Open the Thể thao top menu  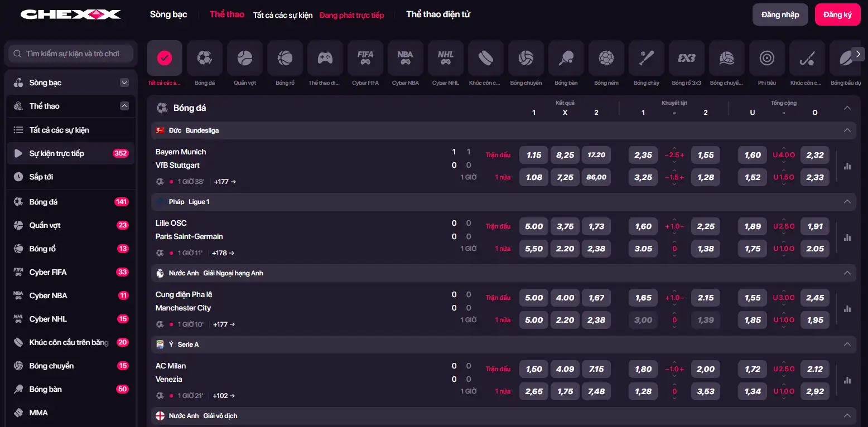pyautogui.click(x=227, y=14)
